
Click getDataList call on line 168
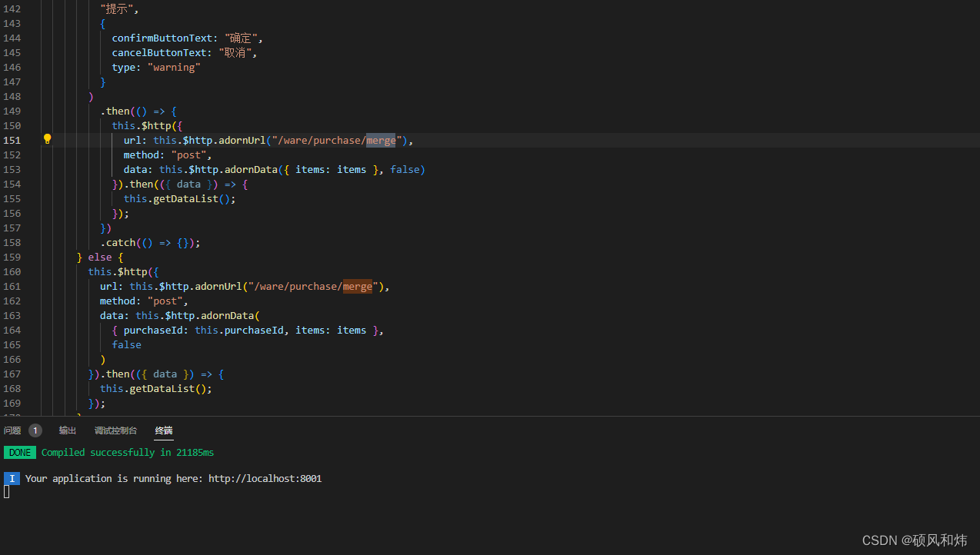162,388
